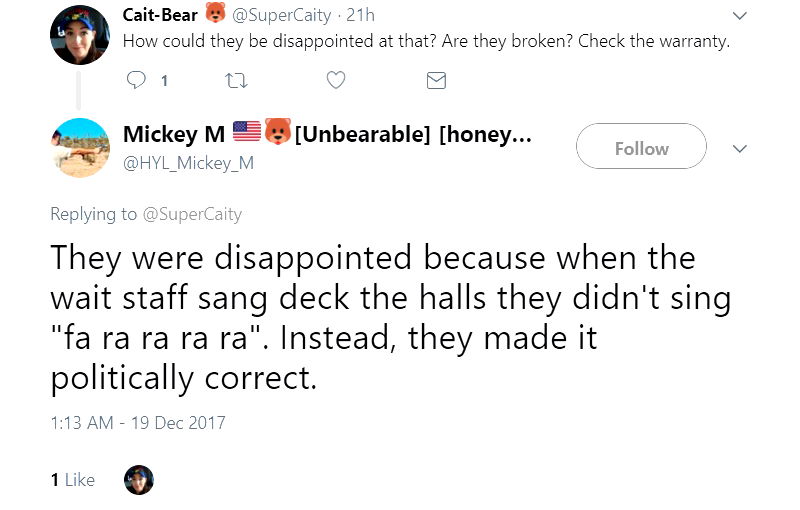Expand the options chevron on Cait-Bear's tweet
Screen dimensions: 800x510
[x=740, y=16]
